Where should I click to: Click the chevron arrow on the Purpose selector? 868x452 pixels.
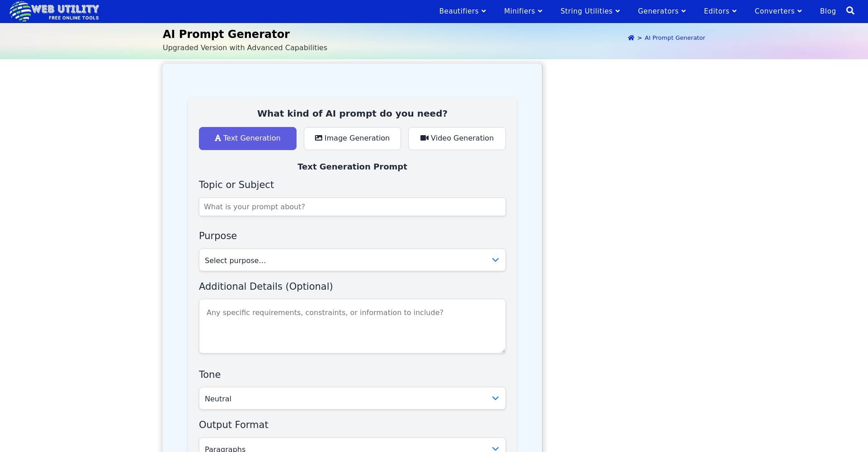tap(495, 260)
